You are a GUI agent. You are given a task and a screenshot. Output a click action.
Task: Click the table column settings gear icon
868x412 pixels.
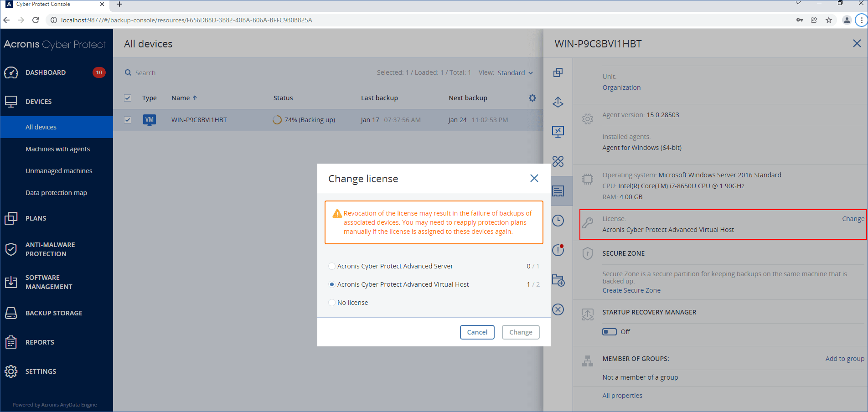coord(532,98)
